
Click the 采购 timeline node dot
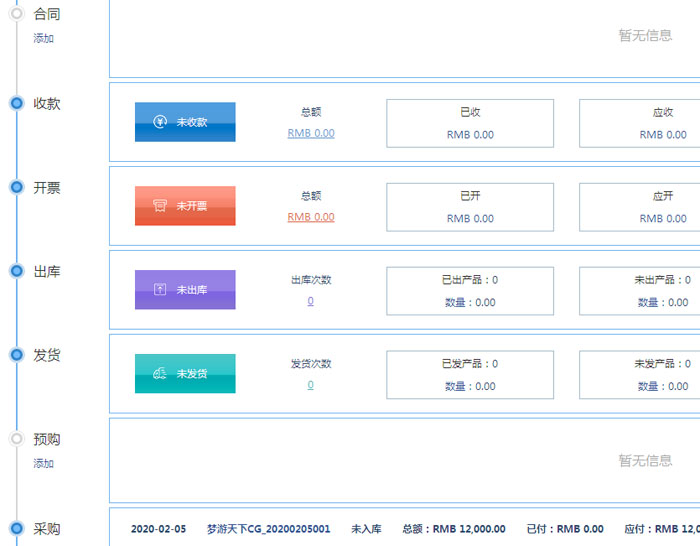pos(16,528)
